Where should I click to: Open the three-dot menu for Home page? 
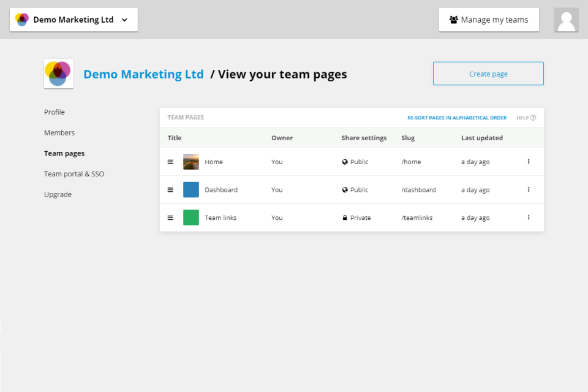click(529, 162)
